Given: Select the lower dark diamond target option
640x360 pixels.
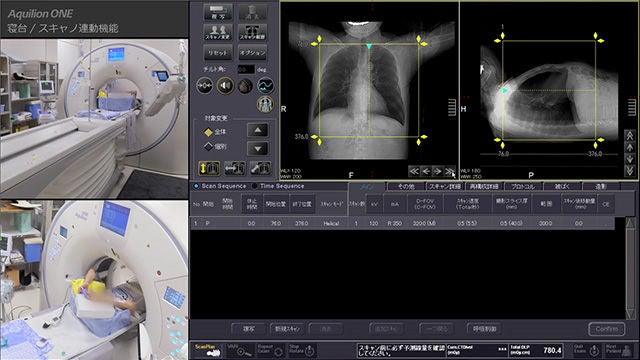Looking at the screenshot, I should tap(208, 146).
